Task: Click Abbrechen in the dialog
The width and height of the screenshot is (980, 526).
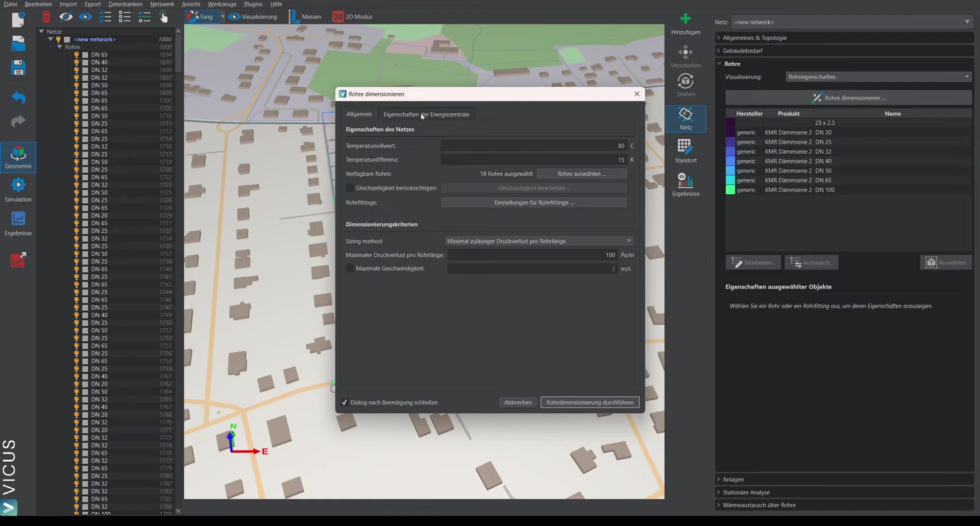Action: (x=518, y=402)
